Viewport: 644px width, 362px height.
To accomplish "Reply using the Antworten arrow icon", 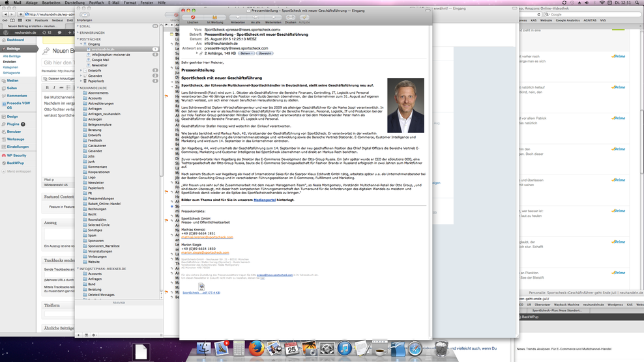I will point(237,17).
